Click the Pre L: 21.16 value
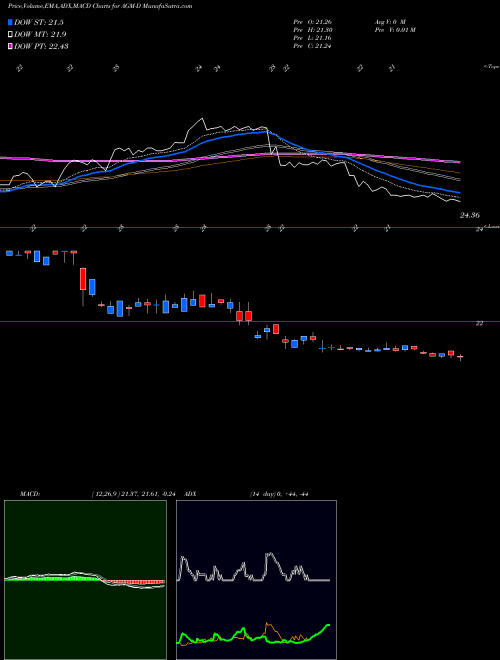Image resolution: width=500 pixels, height=660 pixels. (x=312, y=38)
